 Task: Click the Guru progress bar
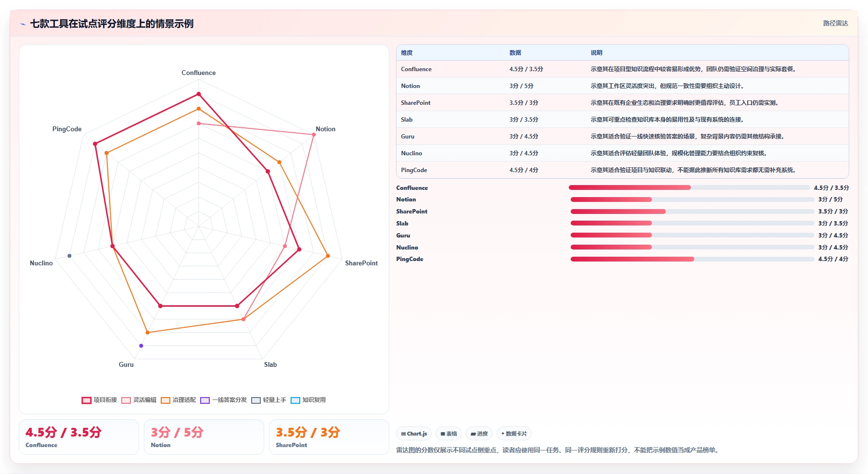coord(692,235)
